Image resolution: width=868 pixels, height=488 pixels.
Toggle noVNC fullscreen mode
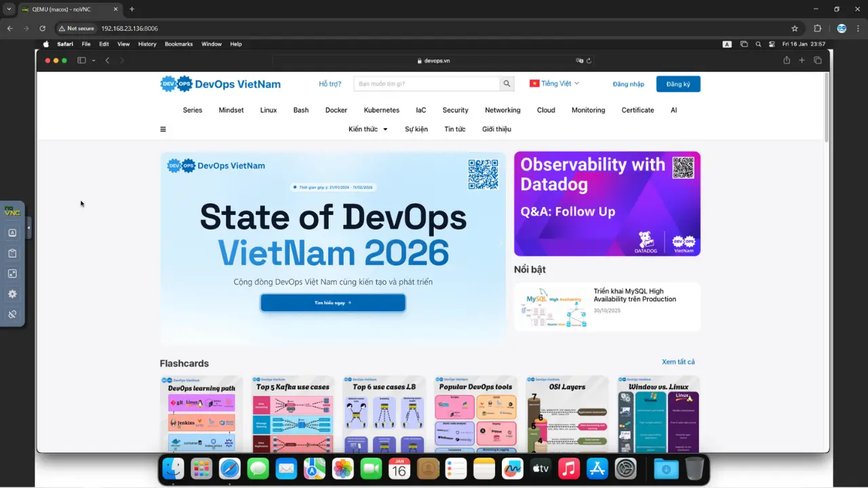click(x=12, y=274)
